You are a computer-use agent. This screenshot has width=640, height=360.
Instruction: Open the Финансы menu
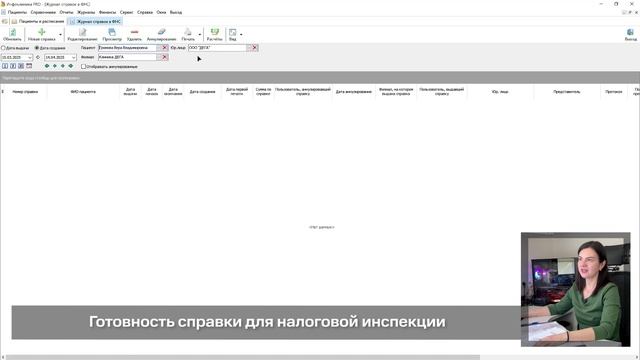click(x=107, y=12)
